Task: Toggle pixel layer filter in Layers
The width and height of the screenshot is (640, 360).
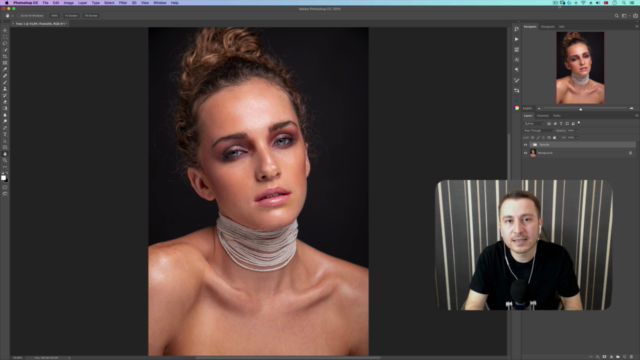Action: click(549, 123)
